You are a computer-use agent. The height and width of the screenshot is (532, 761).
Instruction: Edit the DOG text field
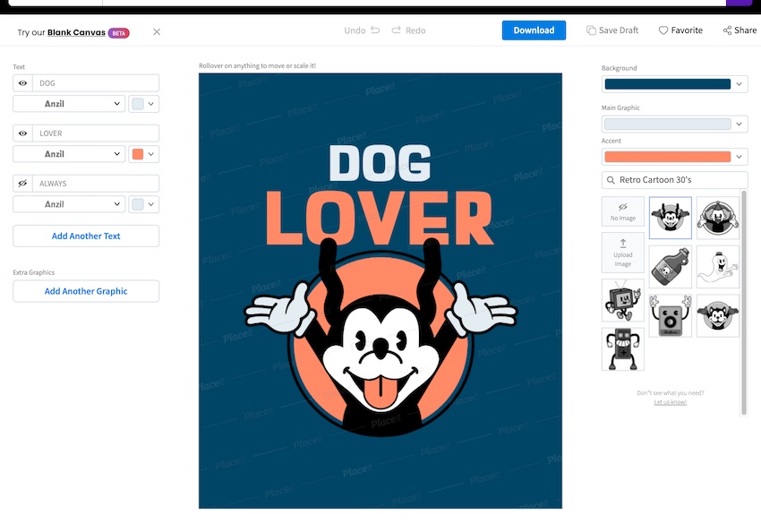[96, 83]
